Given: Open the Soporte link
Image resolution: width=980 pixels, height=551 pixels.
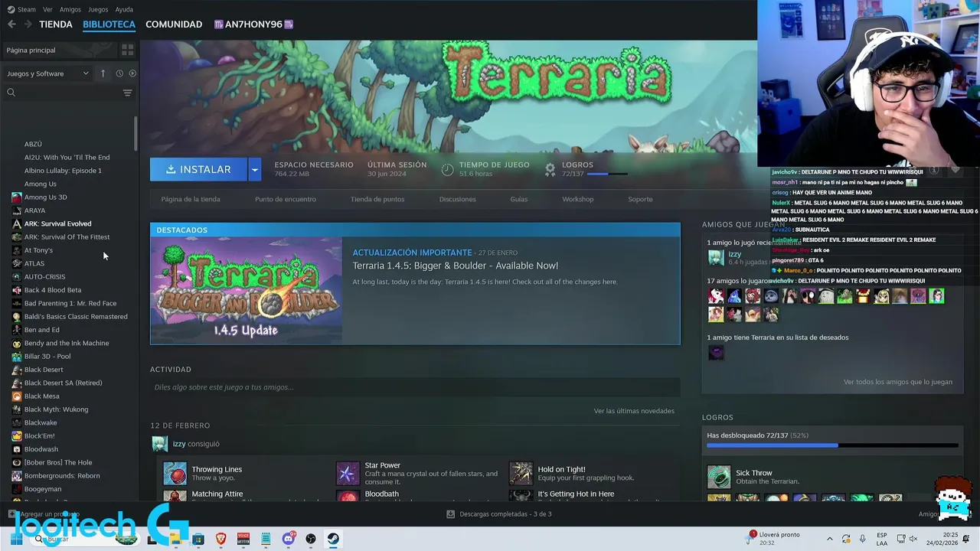Looking at the screenshot, I should tap(640, 199).
